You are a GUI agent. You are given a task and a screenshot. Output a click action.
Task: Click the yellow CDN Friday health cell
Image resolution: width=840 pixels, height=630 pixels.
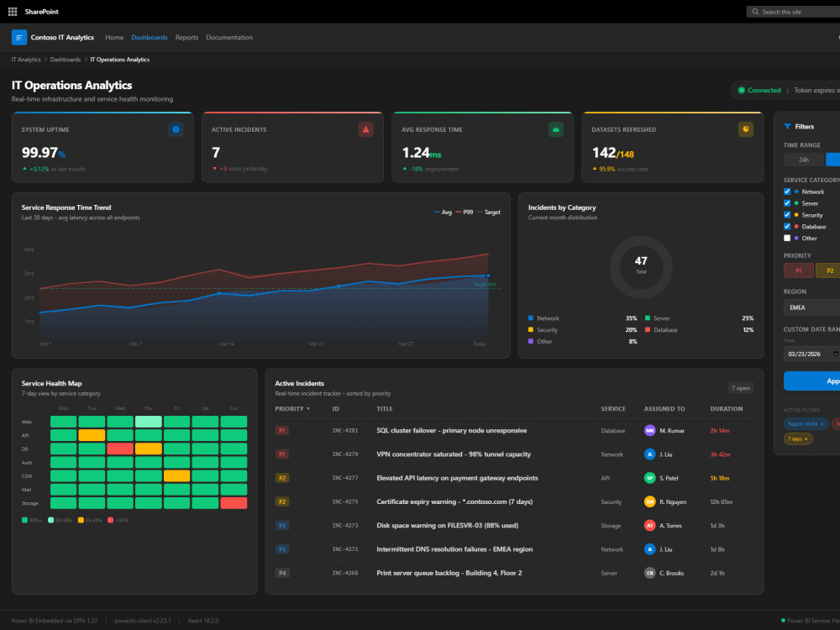[176, 475]
